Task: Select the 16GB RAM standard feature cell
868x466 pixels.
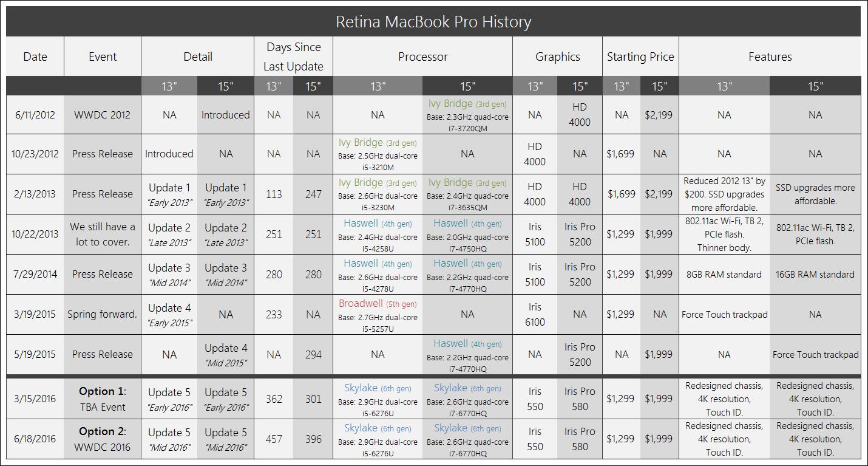Action: (x=815, y=275)
